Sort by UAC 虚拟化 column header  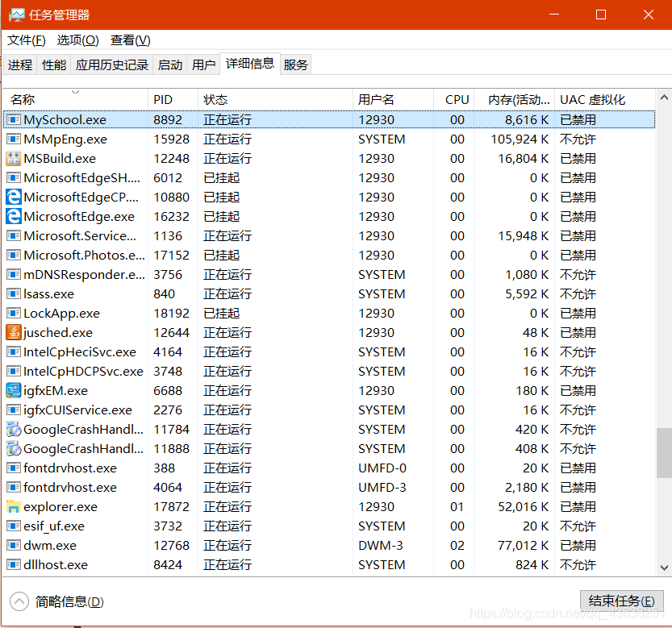[605, 99]
